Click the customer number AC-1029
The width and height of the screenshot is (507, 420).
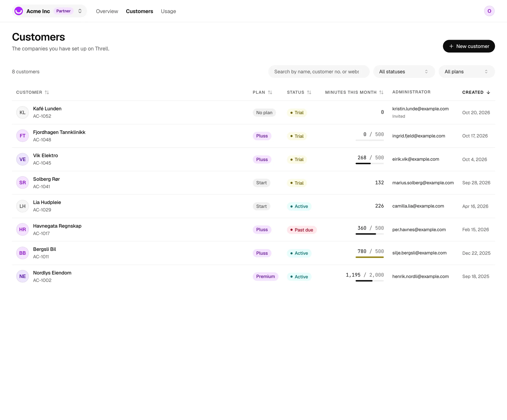coord(42,210)
